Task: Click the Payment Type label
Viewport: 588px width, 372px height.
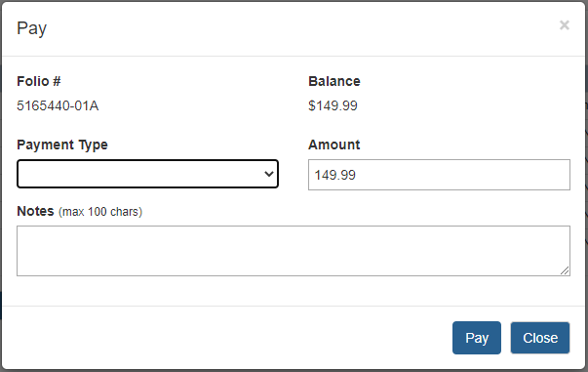Action: click(x=62, y=145)
